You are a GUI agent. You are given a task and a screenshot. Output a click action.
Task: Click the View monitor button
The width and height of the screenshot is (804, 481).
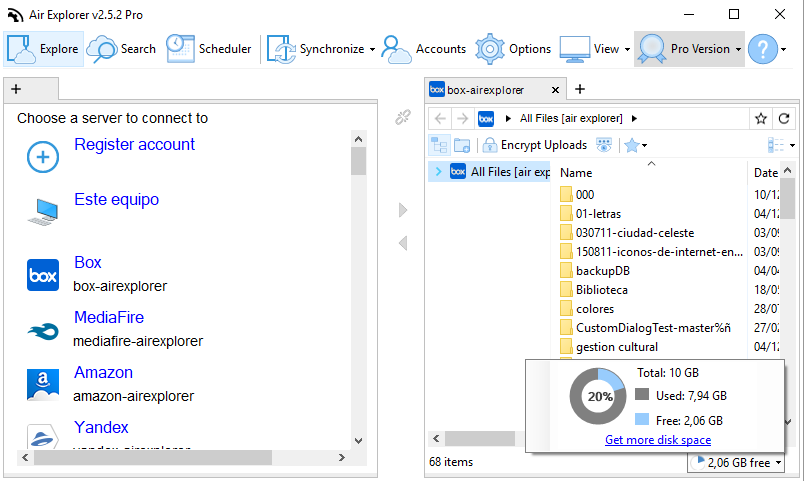point(589,49)
